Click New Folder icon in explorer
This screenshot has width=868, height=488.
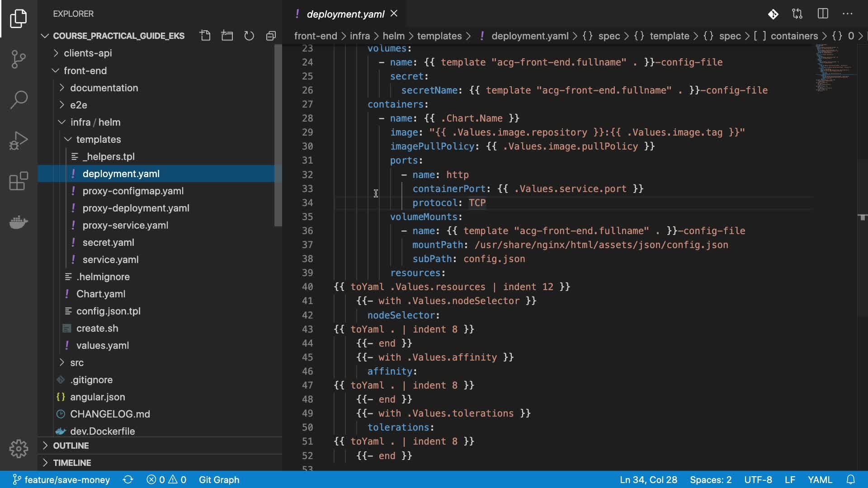point(227,36)
